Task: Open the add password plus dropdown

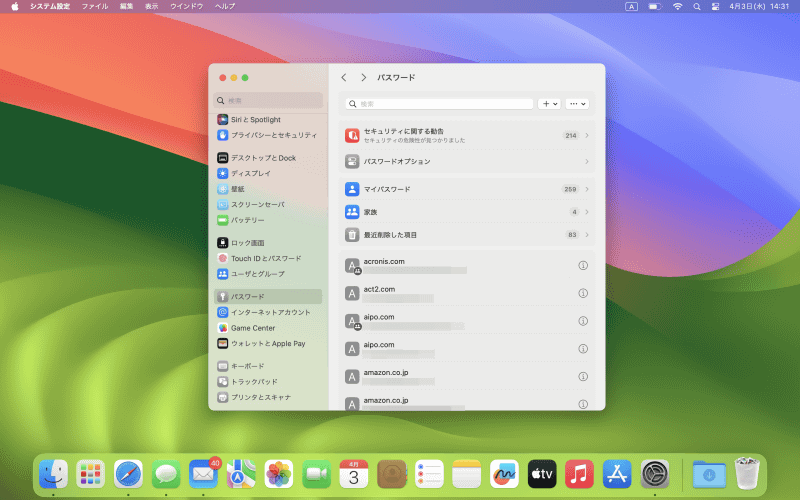Action: (x=549, y=104)
